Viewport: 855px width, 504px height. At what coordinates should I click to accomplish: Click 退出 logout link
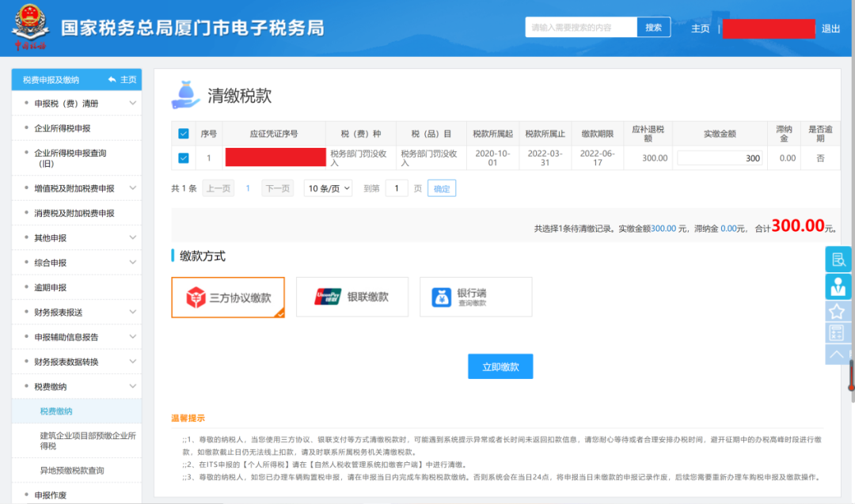tap(830, 28)
